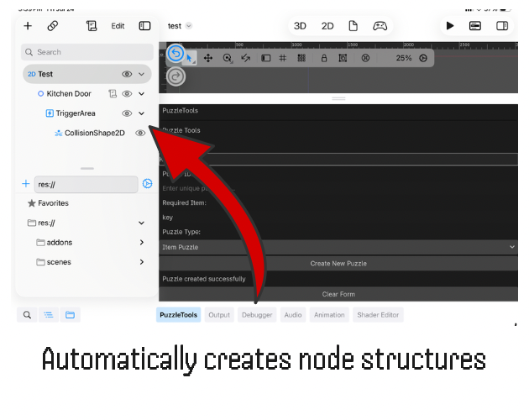
Task: Expand the scenes folder
Action: 142,262
